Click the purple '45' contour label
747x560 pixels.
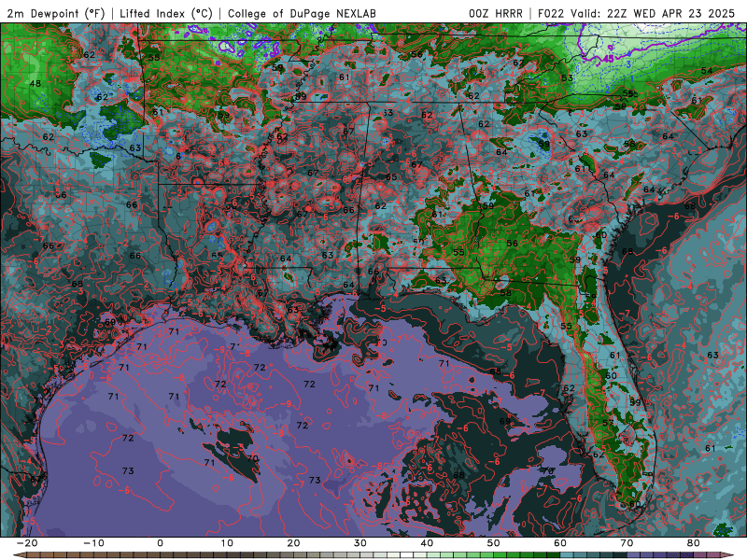pyautogui.click(x=608, y=59)
